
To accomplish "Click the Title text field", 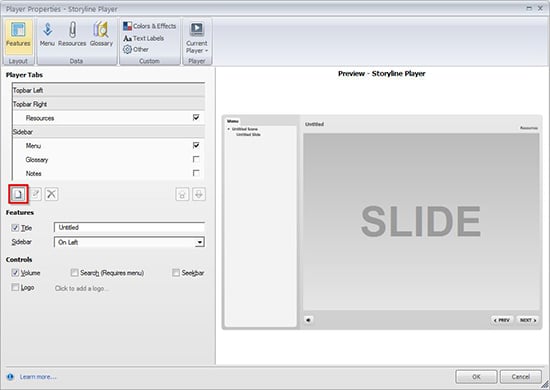I will (129, 227).
